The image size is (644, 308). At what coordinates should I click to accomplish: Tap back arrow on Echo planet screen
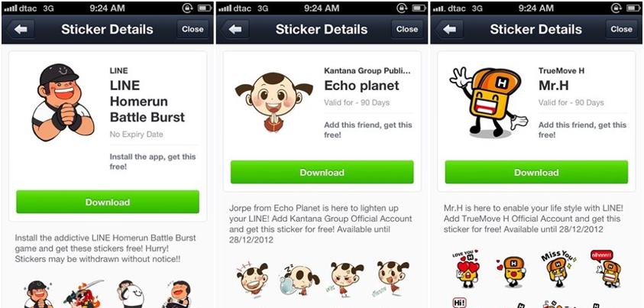pyautogui.click(x=235, y=29)
